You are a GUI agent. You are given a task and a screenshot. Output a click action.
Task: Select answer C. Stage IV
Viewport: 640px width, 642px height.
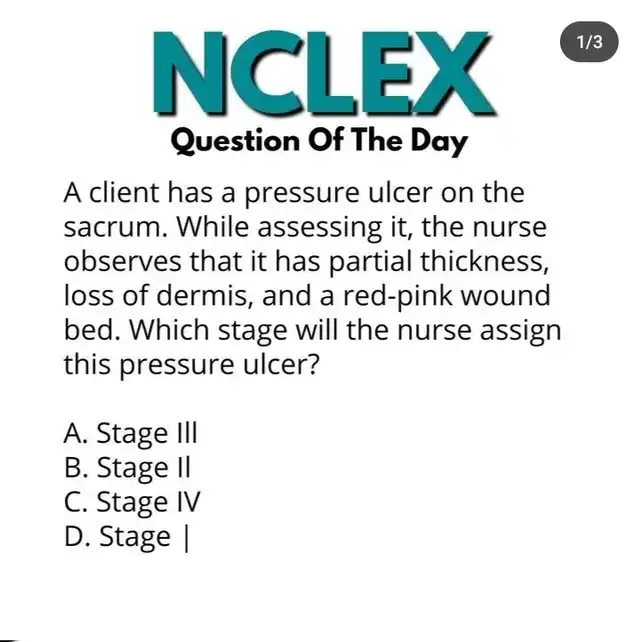tap(132, 502)
